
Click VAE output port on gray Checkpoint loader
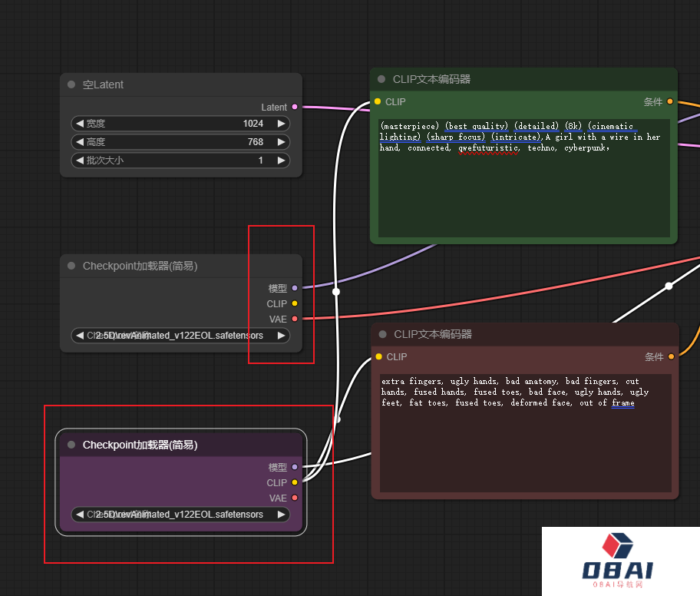click(x=295, y=320)
